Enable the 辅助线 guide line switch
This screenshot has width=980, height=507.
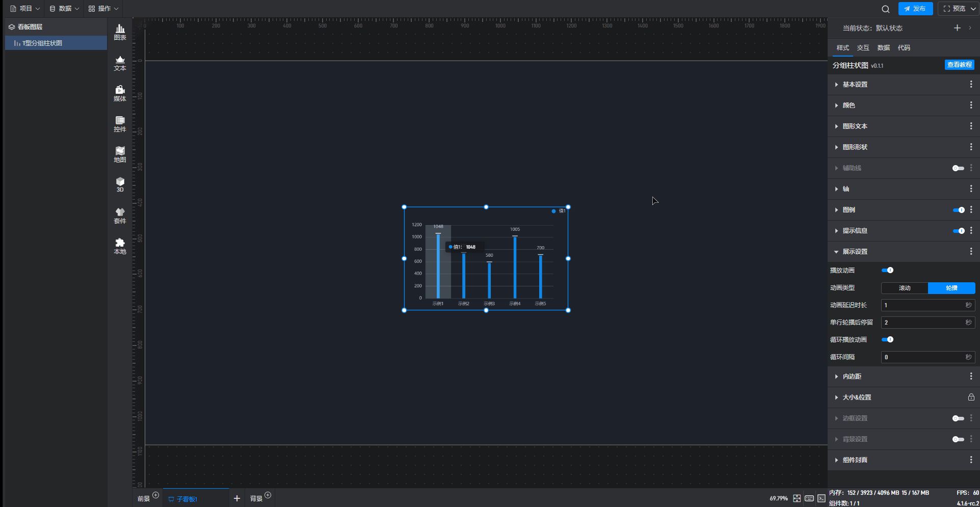pyautogui.click(x=958, y=168)
